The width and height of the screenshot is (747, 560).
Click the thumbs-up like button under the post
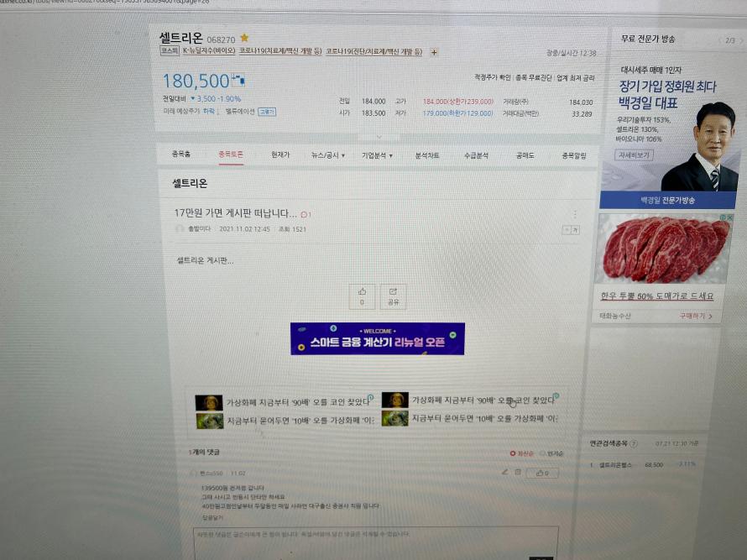tap(362, 296)
